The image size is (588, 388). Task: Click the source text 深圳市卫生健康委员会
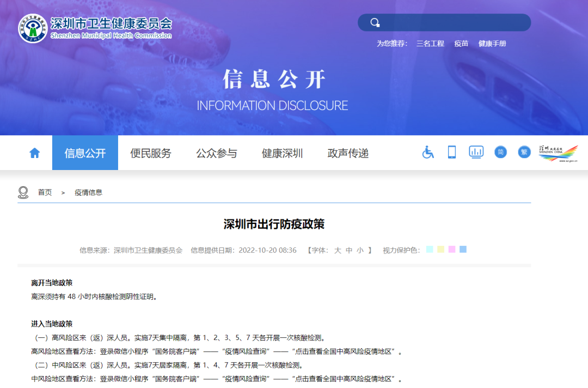click(148, 250)
